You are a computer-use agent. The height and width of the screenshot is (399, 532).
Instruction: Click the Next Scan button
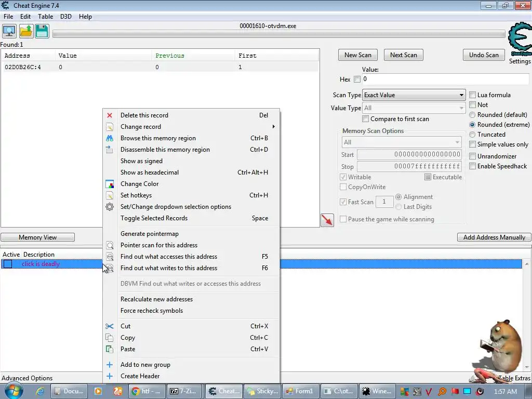[x=403, y=55]
